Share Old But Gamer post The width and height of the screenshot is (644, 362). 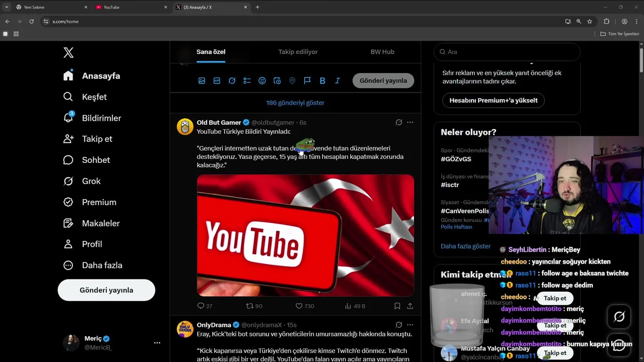(x=410, y=306)
